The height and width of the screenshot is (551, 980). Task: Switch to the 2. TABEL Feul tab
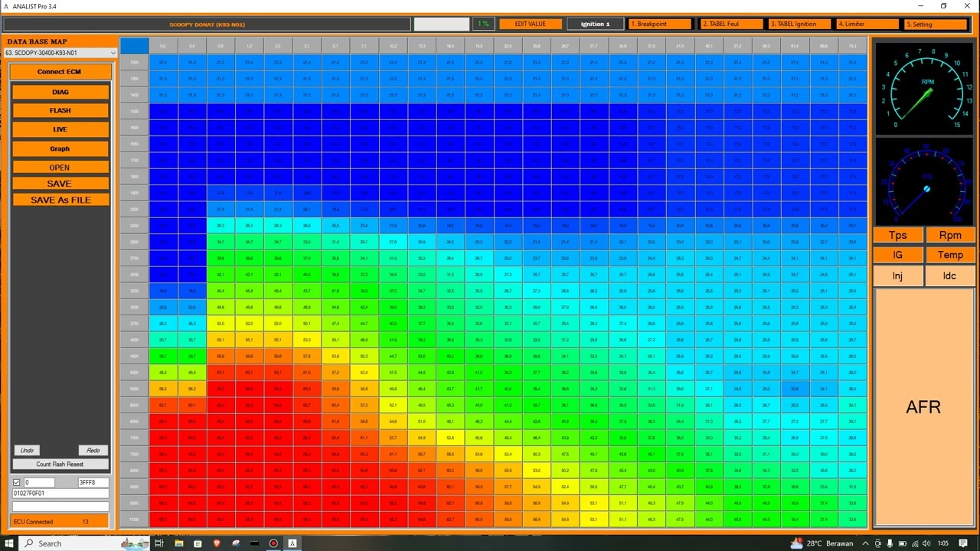click(x=732, y=24)
